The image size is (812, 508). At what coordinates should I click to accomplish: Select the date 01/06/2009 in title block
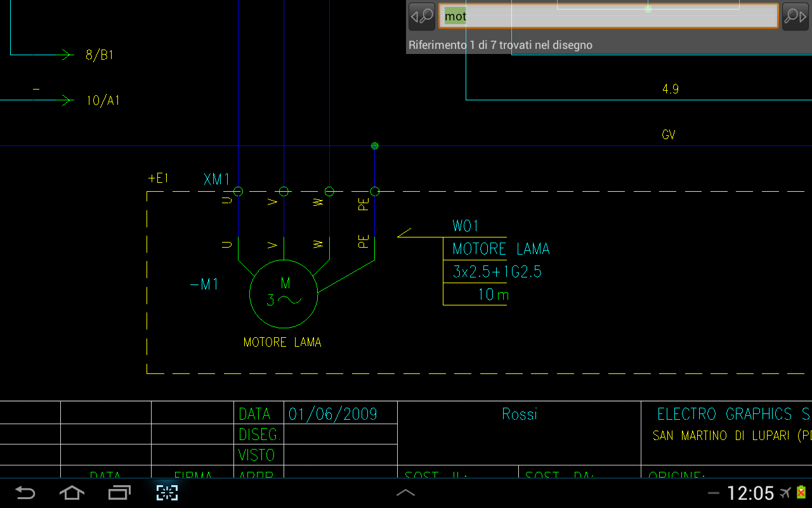click(333, 415)
